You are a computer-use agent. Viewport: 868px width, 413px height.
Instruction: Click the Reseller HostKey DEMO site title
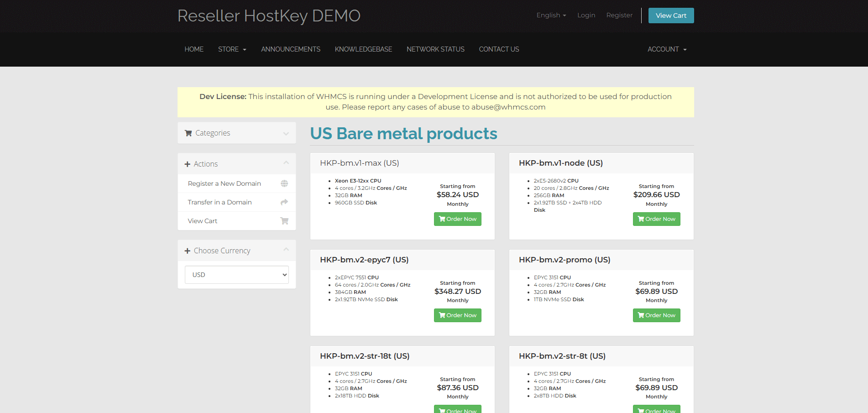click(269, 16)
